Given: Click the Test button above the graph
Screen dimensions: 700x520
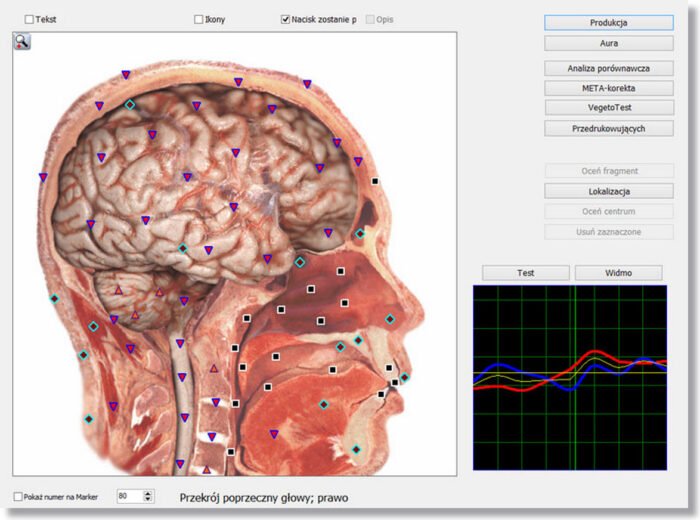Looking at the screenshot, I should pyautogui.click(x=525, y=272).
